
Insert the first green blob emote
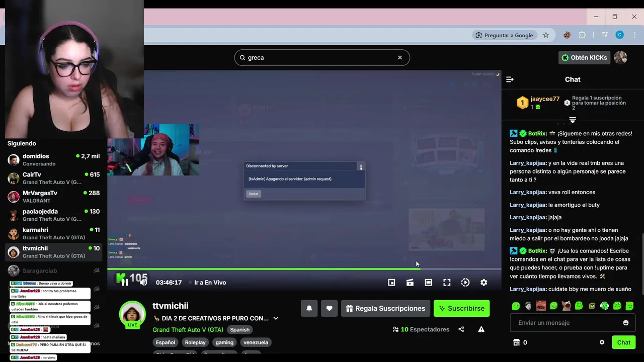coord(516,306)
